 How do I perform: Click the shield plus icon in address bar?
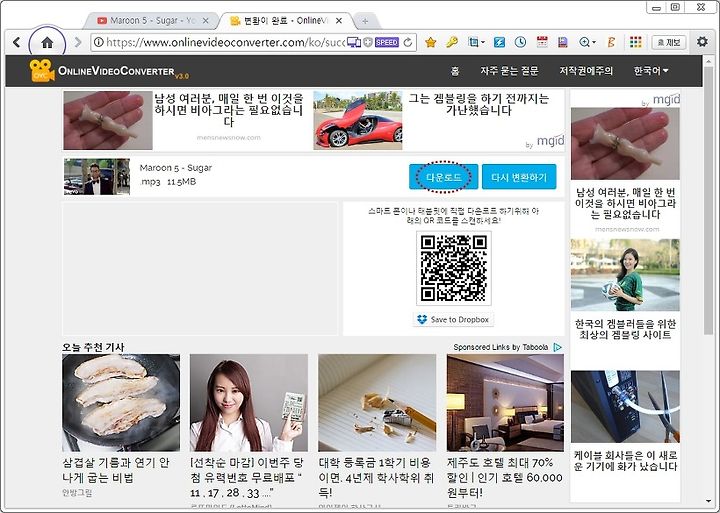(x=368, y=42)
